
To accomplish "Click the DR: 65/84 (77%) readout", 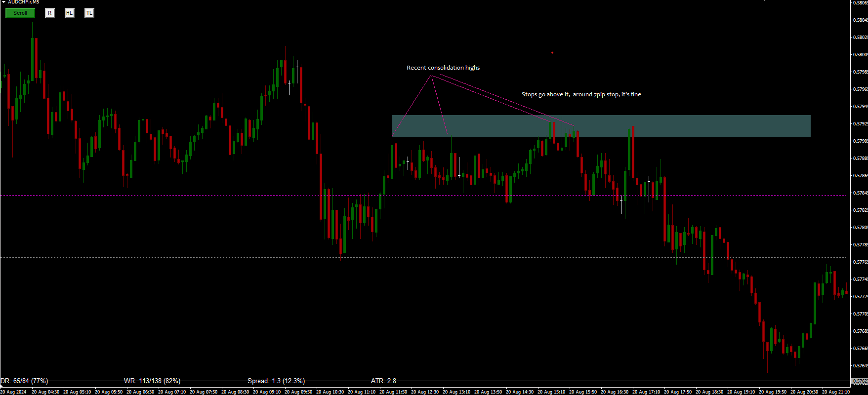I will [x=24, y=381].
